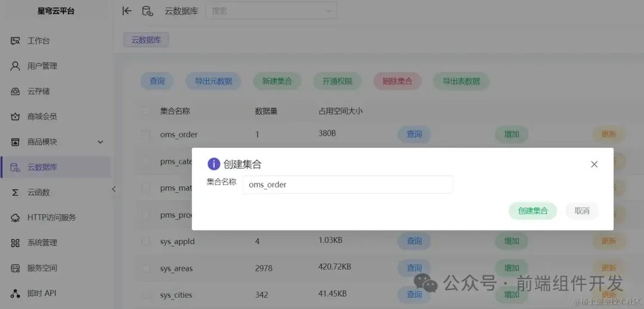
Task: Click the info icon beside 创建集合
Action: 213,164
